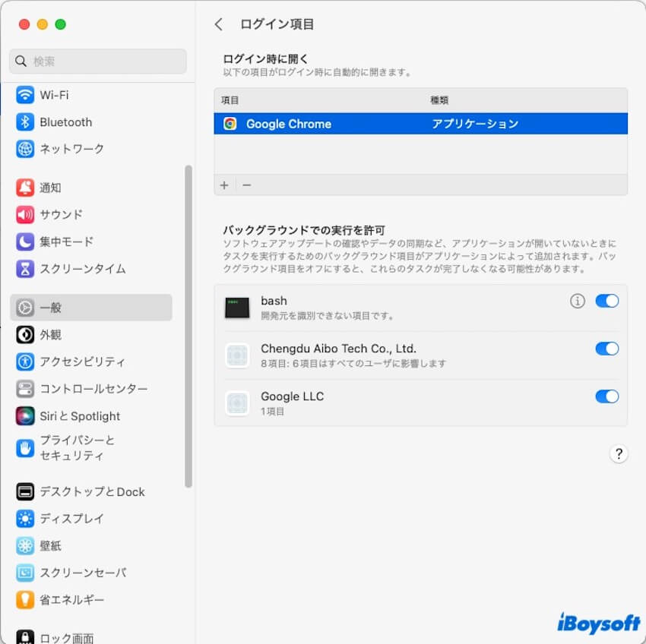Screen dimensions: 646x644
Task: Disable background execution for bash
Action: (606, 301)
